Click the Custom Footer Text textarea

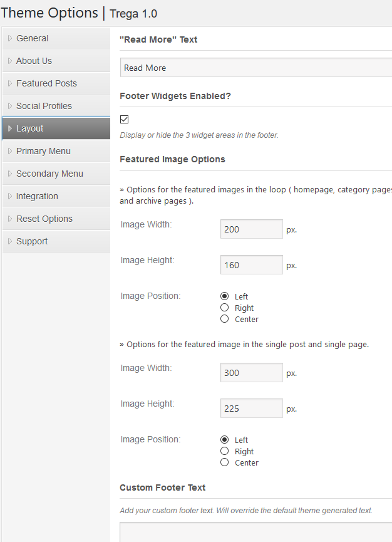point(256,533)
